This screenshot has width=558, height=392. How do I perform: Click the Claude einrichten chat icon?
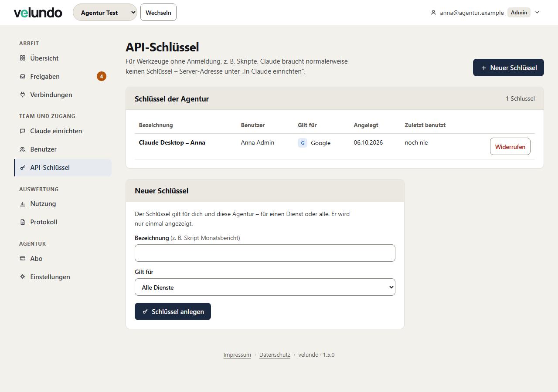23,131
